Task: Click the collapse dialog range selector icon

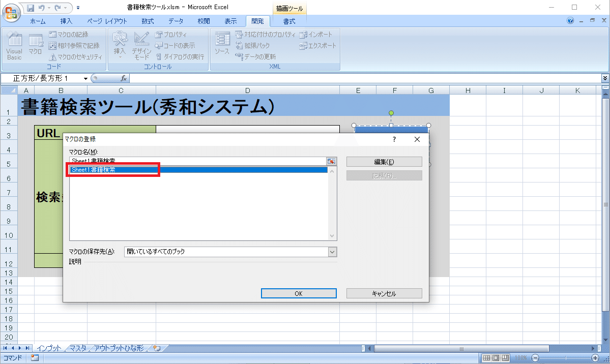Action: pos(331,161)
